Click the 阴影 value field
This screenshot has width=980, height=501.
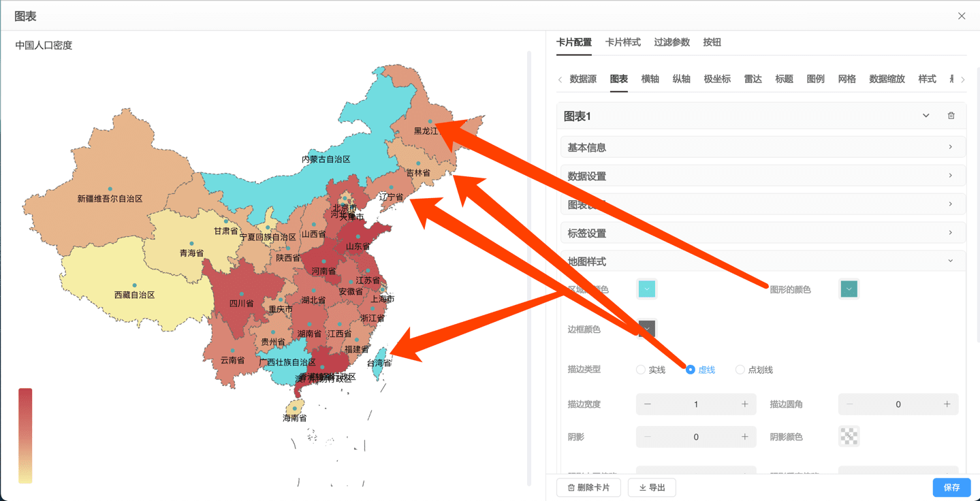coord(696,437)
